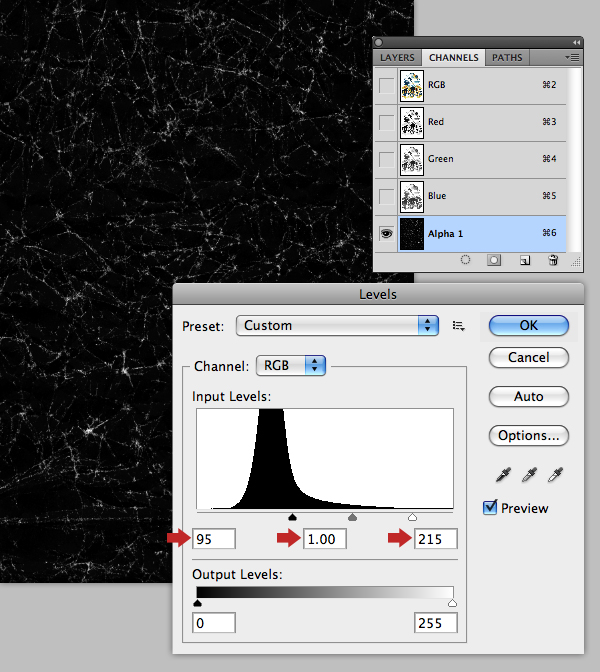
Task: Select the Red channel thumbnail
Action: pyautogui.click(x=412, y=123)
